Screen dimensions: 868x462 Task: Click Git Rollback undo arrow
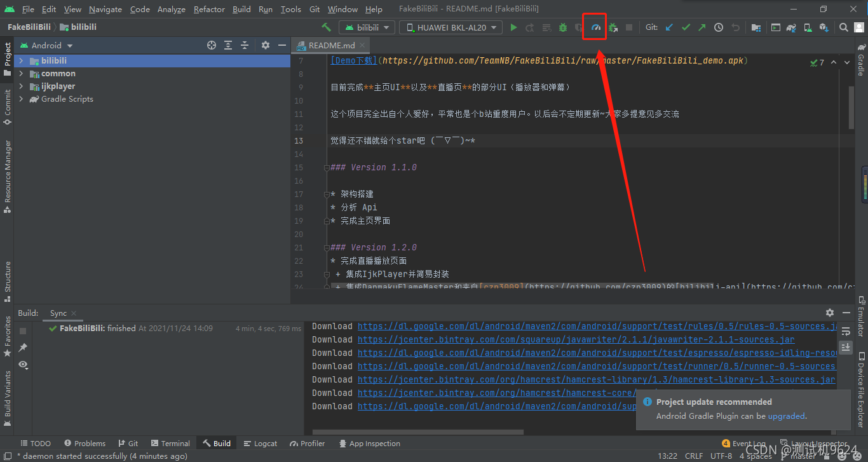736,27
